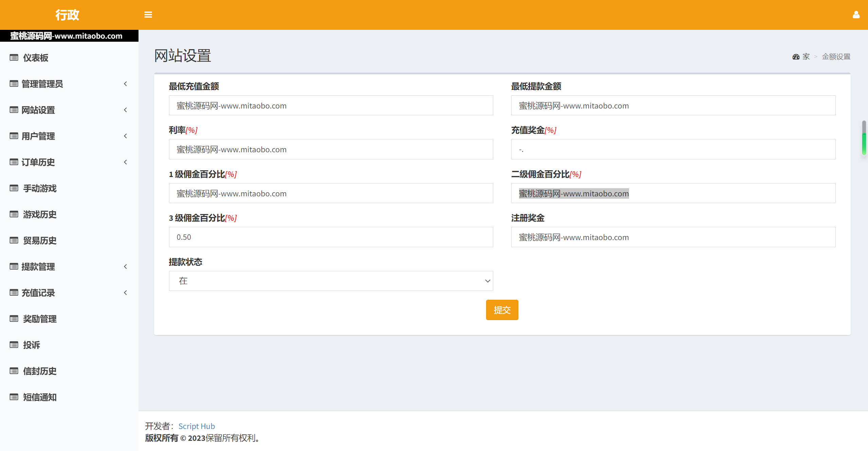Focus the 二级佣金百分比 input field

(x=673, y=193)
